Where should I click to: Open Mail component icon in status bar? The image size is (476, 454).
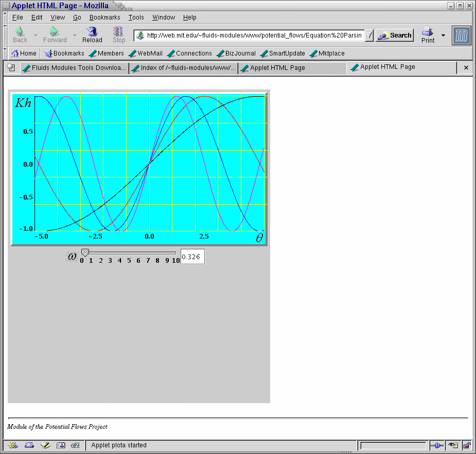click(29, 445)
